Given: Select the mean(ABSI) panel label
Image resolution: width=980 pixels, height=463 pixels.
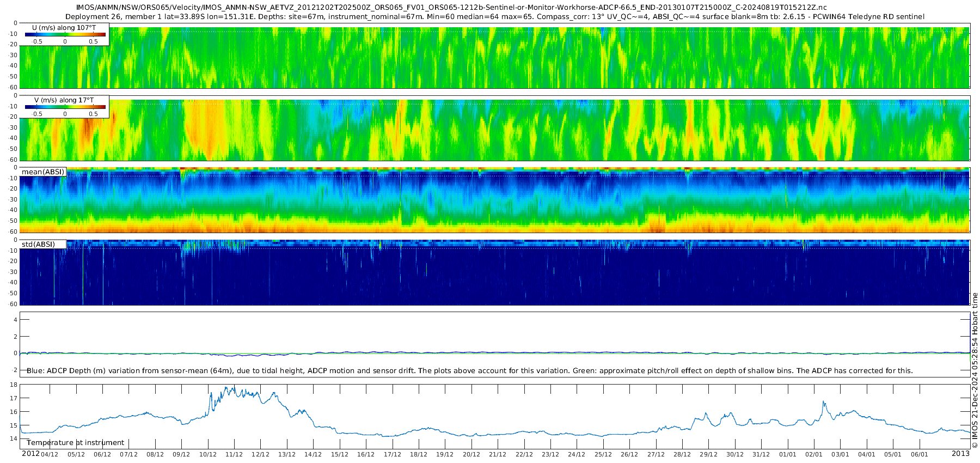Looking at the screenshot, I should coord(43,172).
